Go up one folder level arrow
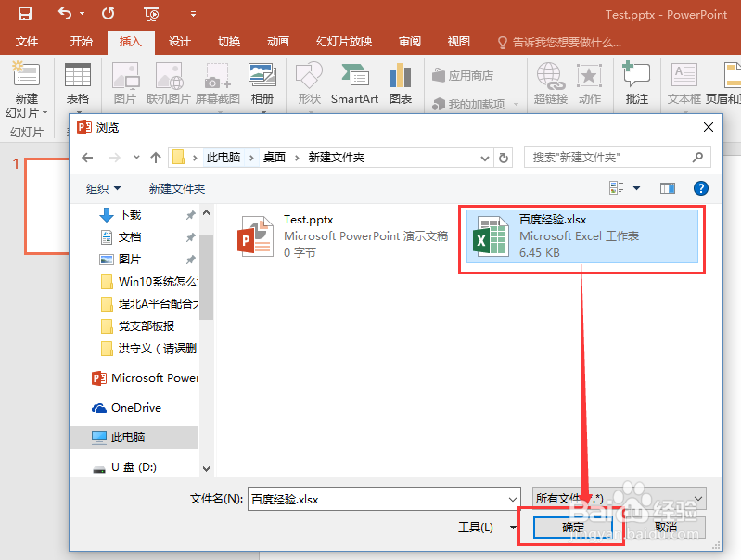Viewport: 741px width, 560px height. coord(156,158)
